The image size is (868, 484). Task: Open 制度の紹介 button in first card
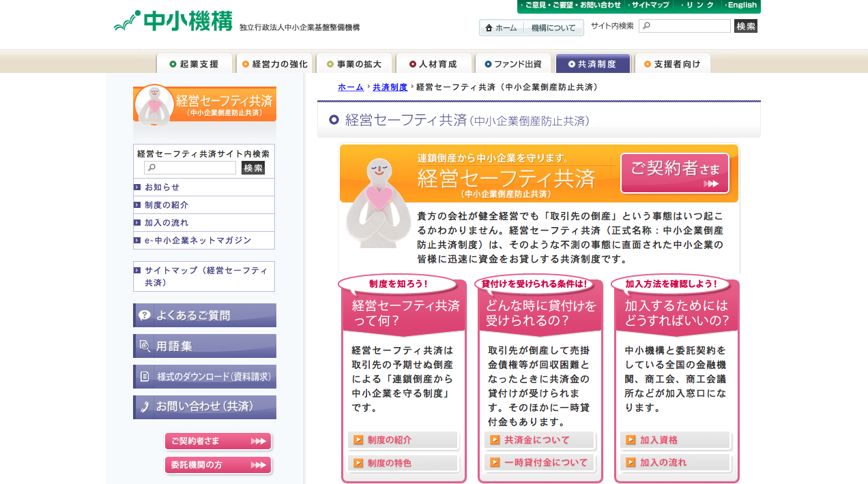click(x=403, y=440)
